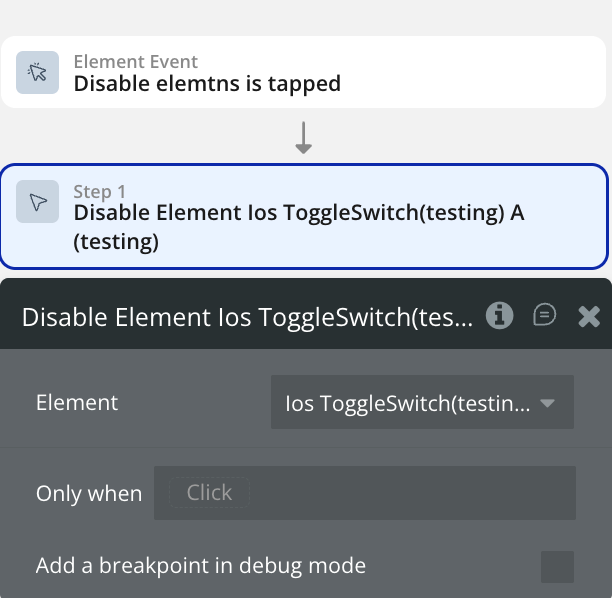The width and height of the screenshot is (612, 598).
Task: Click the '(testing)' second line of Step 1
Action: 116,241
